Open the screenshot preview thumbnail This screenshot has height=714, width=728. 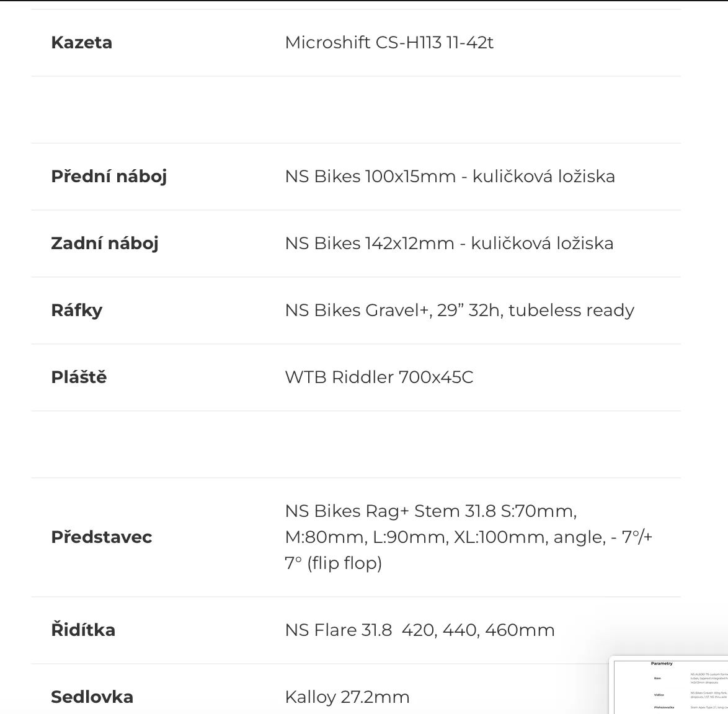[670, 685]
